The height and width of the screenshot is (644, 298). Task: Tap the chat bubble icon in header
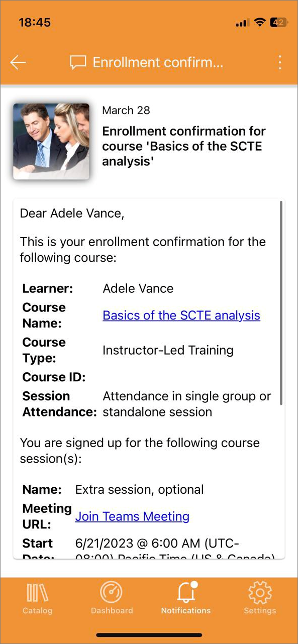point(78,63)
